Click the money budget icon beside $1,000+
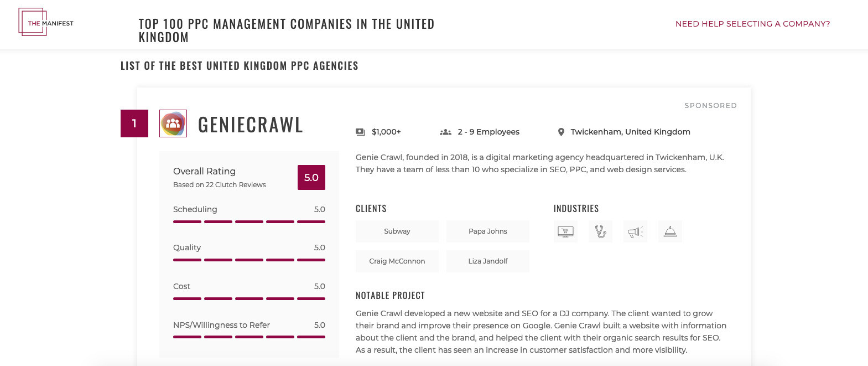 [x=360, y=132]
